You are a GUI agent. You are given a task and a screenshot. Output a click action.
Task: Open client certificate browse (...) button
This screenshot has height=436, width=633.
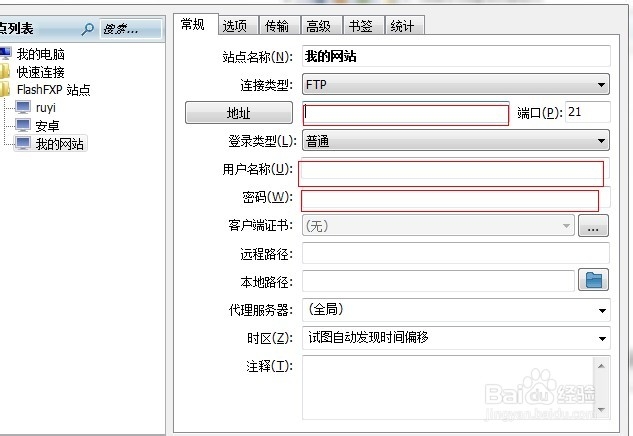click(593, 225)
